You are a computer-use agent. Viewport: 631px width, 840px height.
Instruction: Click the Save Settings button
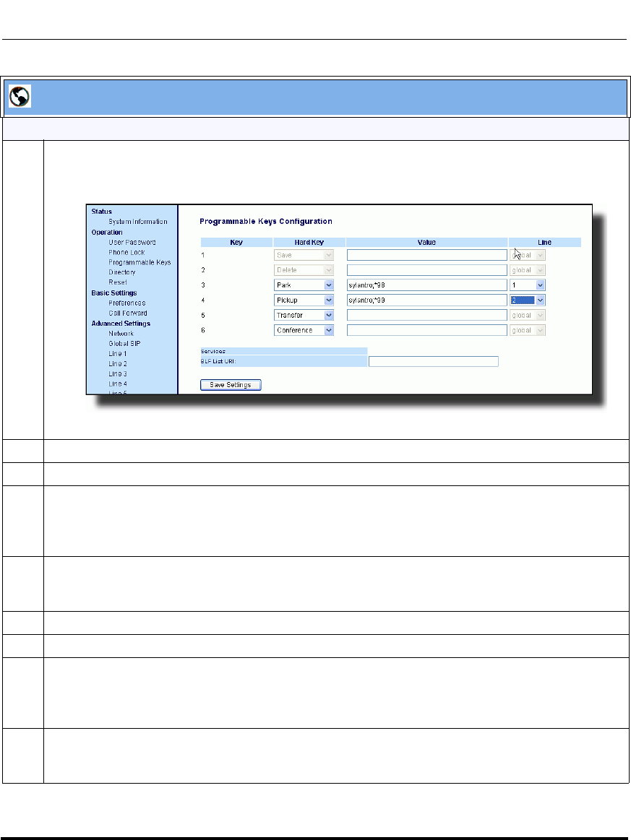click(x=231, y=385)
